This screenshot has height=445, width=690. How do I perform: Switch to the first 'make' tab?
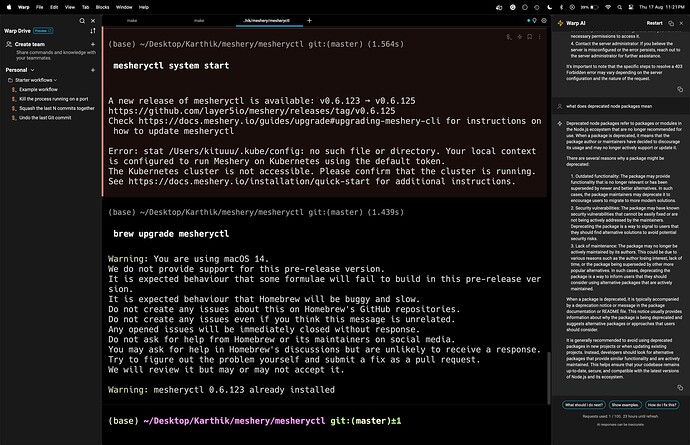(x=132, y=21)
